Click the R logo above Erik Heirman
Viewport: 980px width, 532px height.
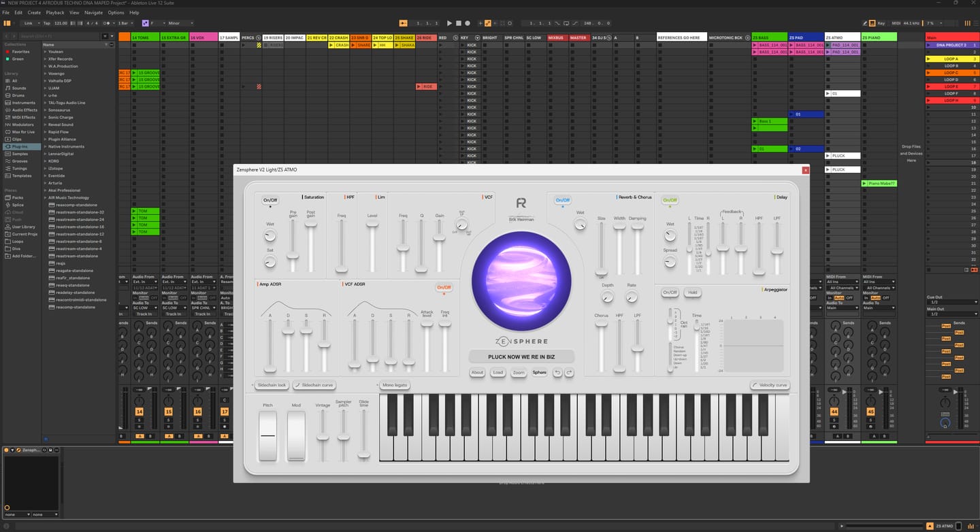(521, 203)
